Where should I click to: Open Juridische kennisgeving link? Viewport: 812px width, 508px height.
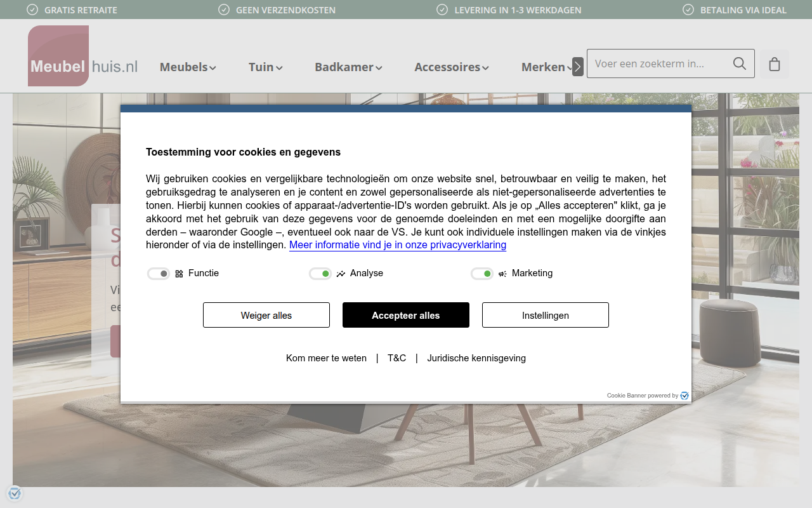(x=476, y=358)
